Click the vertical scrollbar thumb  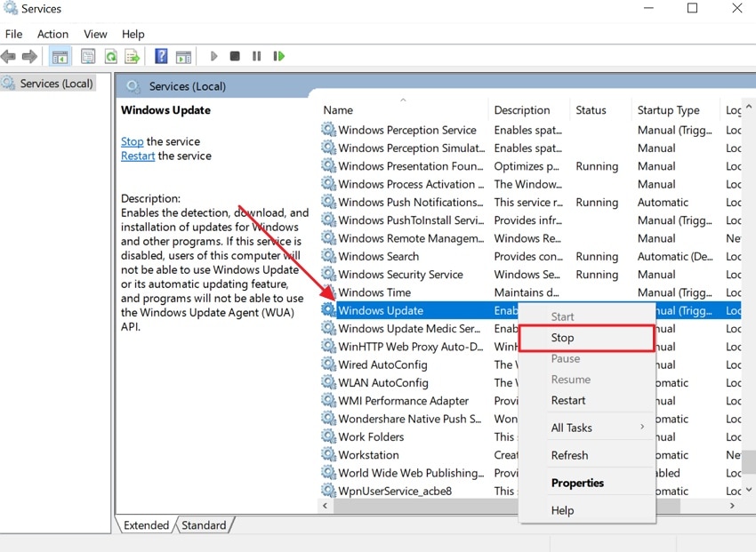point(748,461)
